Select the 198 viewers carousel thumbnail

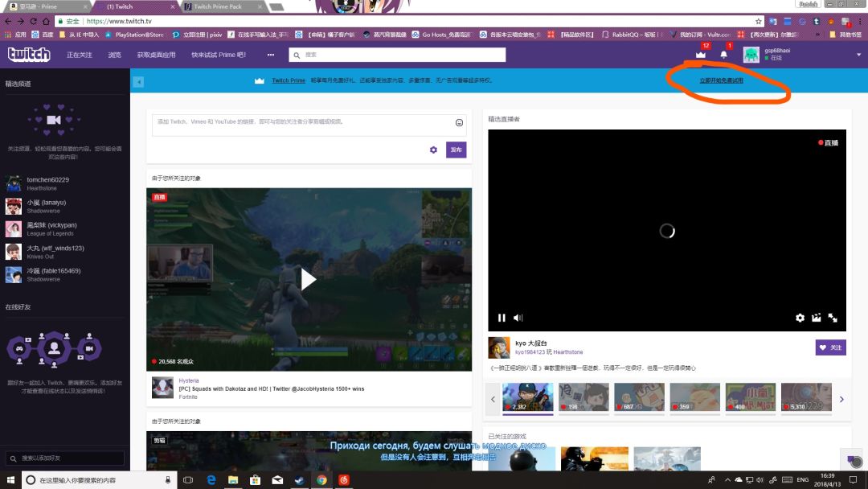click(x=583, y=397)
